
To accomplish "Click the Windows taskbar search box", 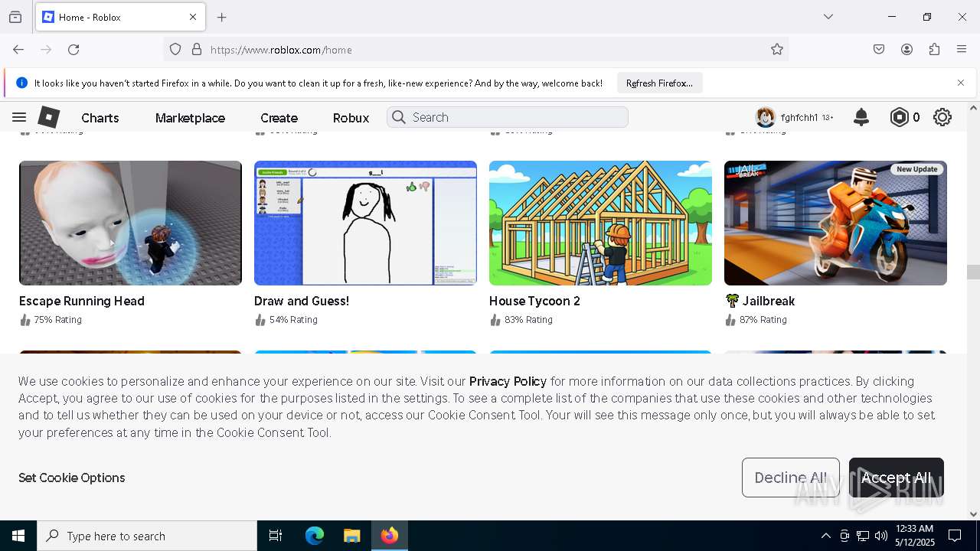I will 147,536.
